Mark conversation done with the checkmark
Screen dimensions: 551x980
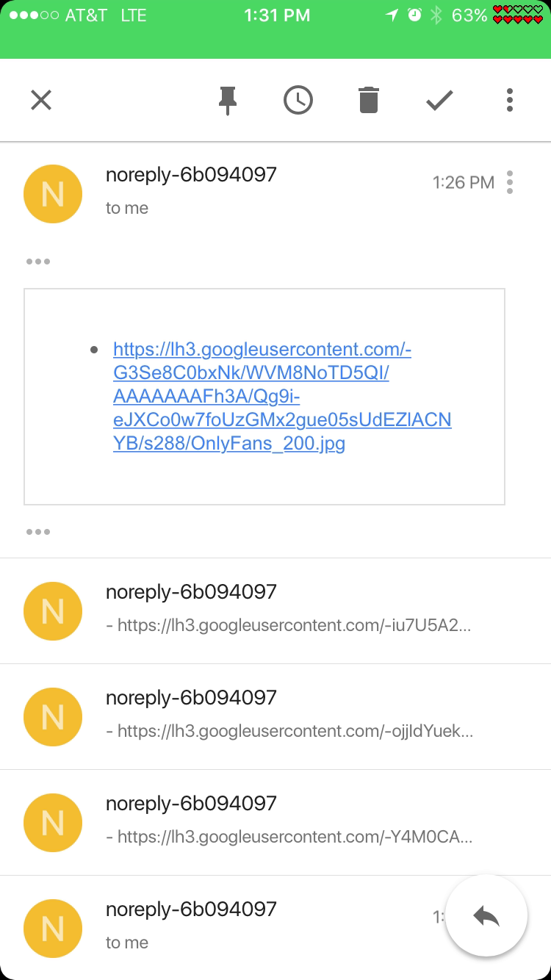coord(439,100)
